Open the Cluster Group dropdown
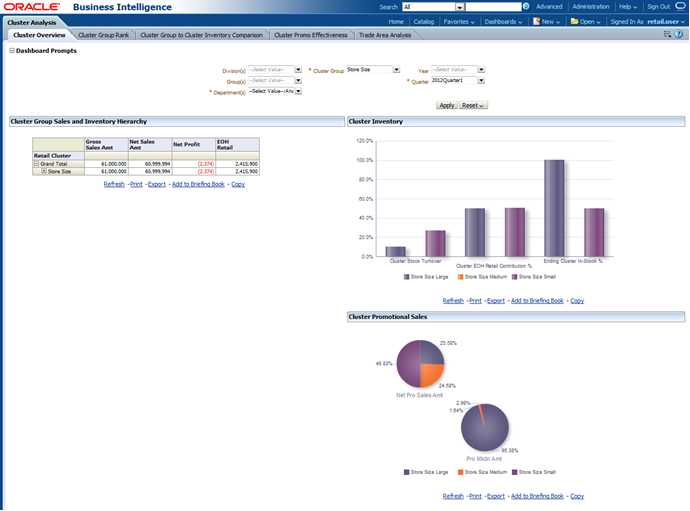 click(396, 70)
